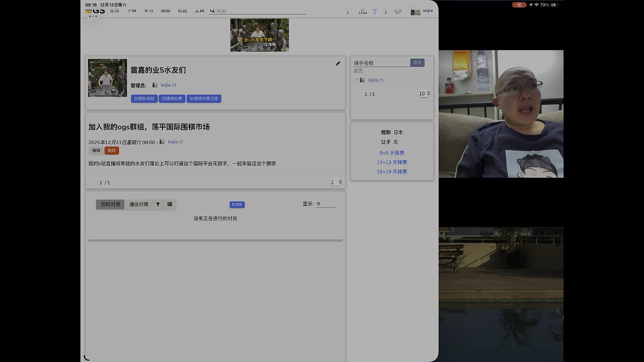Click the OGS logo in the nav bar

95,11
